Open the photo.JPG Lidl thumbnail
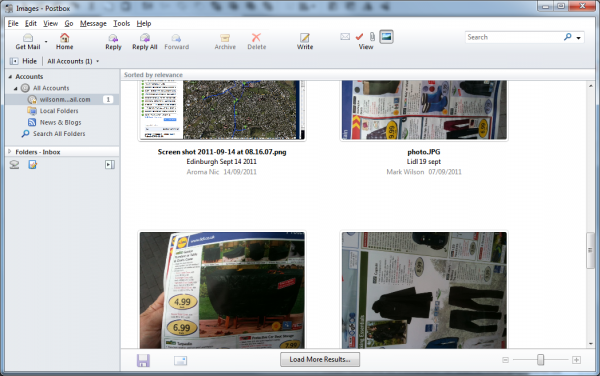Screen dimensions: 600x376 [424, 110]
